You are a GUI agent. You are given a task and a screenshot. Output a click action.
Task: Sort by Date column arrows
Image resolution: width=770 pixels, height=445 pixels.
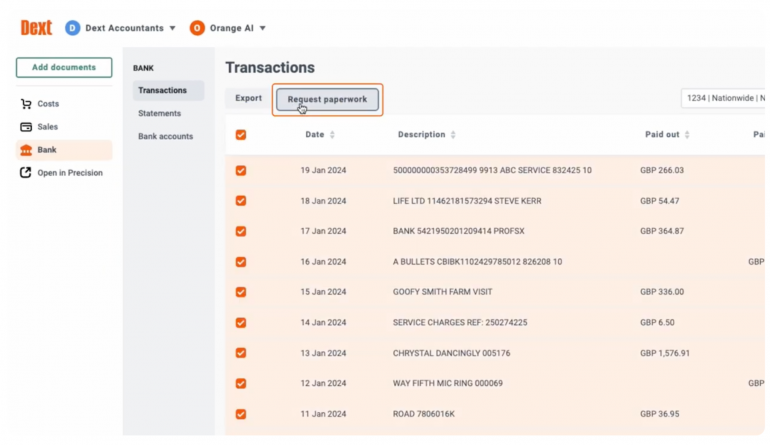[332, 135]
